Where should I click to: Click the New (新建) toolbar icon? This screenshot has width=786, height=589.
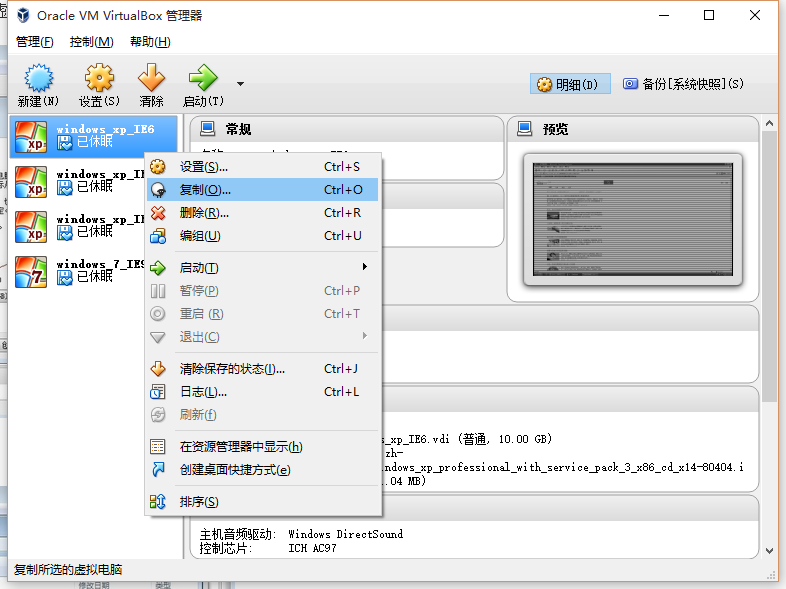(38, 78)
